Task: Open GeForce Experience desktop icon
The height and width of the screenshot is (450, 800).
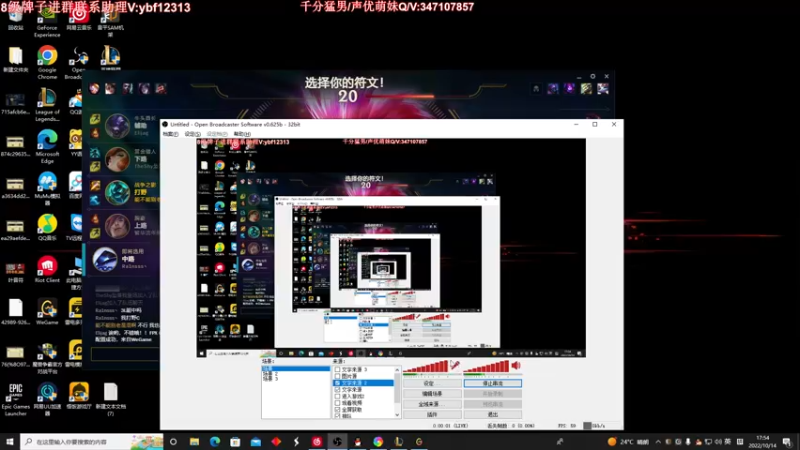Action: (47, 23)
